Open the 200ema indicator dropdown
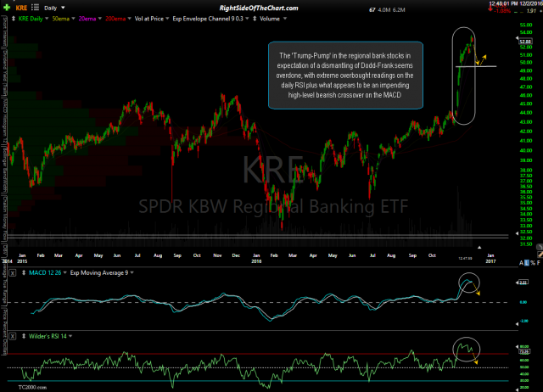The height and width of the screenshot is (392, 543). [129, 19]
